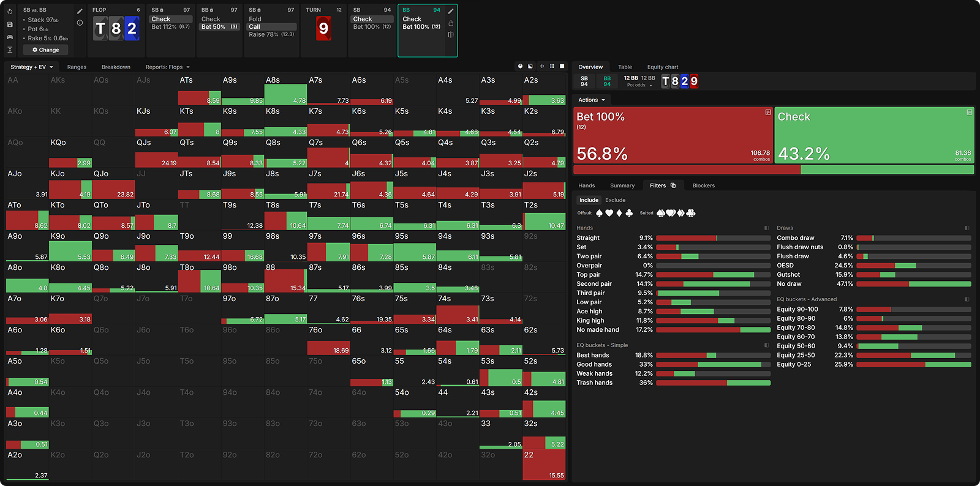Toggle the offsuit spade suit filter

[x=599, y=213]
